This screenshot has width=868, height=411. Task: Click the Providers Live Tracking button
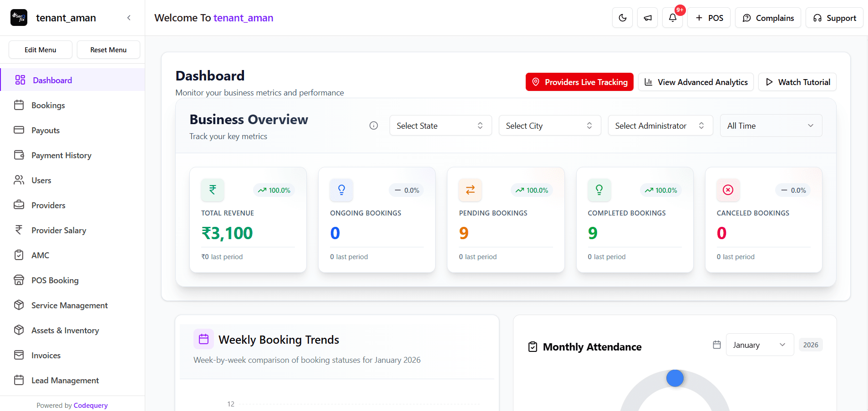[579, 82]
